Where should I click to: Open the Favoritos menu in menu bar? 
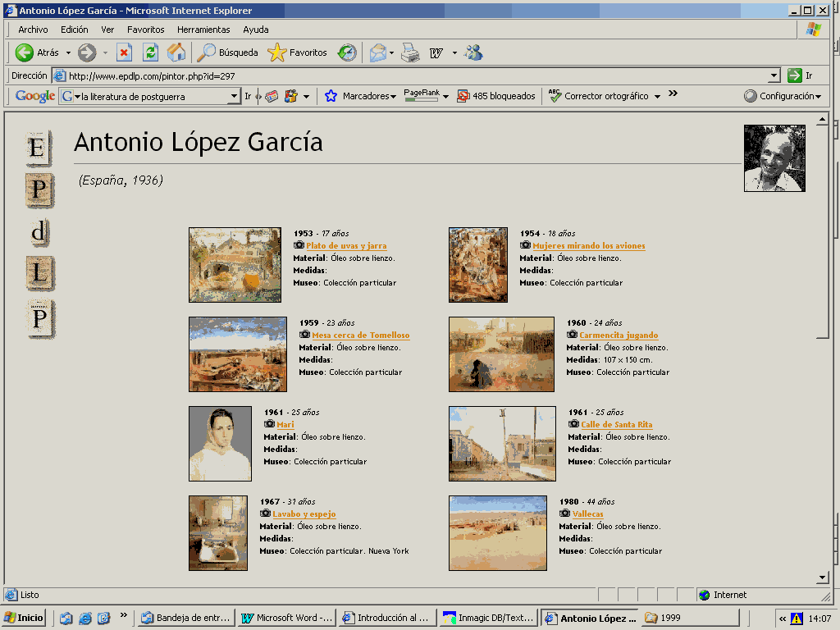(x=146, y=30)
